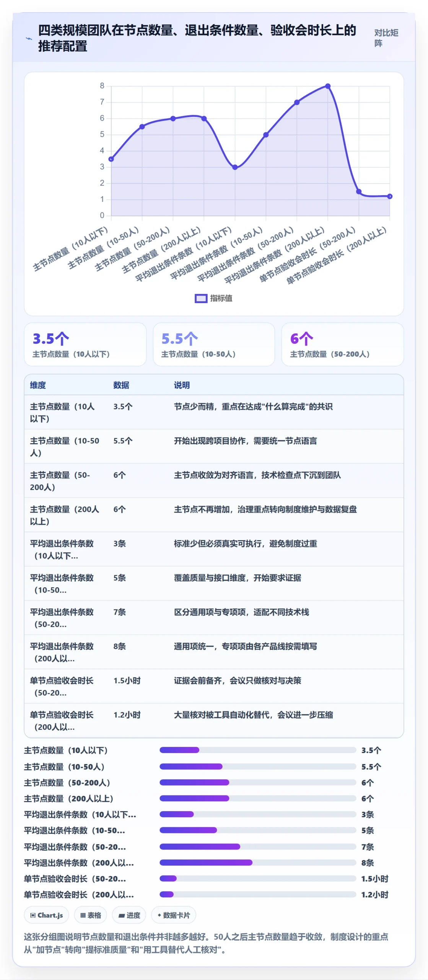Click the 7条 value in the table

pos(120,612)
